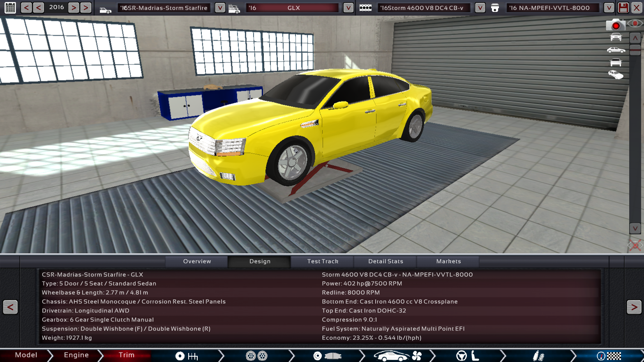Viewport: 644px width, 362px height.
Task: Capture a screenshot with the camera icon
Action: pos(616,25)
